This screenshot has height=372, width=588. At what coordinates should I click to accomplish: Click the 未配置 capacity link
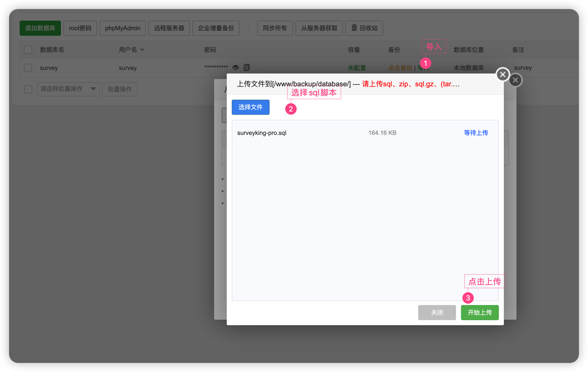pyautogui.click(x=356, y=68)
